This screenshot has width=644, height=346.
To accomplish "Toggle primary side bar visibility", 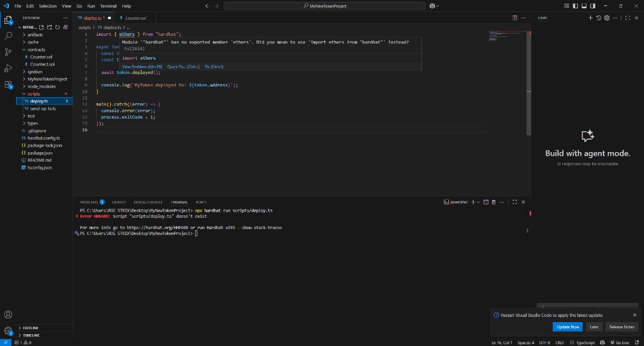I will [575, 6].
